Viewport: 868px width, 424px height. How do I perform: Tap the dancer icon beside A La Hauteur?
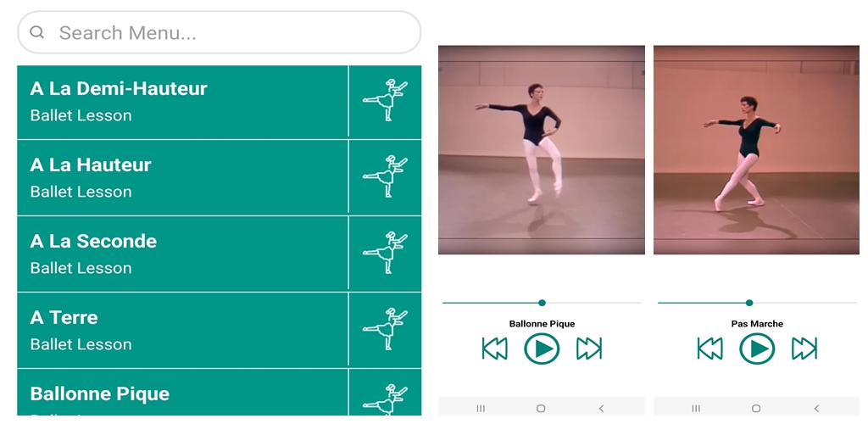386,176
